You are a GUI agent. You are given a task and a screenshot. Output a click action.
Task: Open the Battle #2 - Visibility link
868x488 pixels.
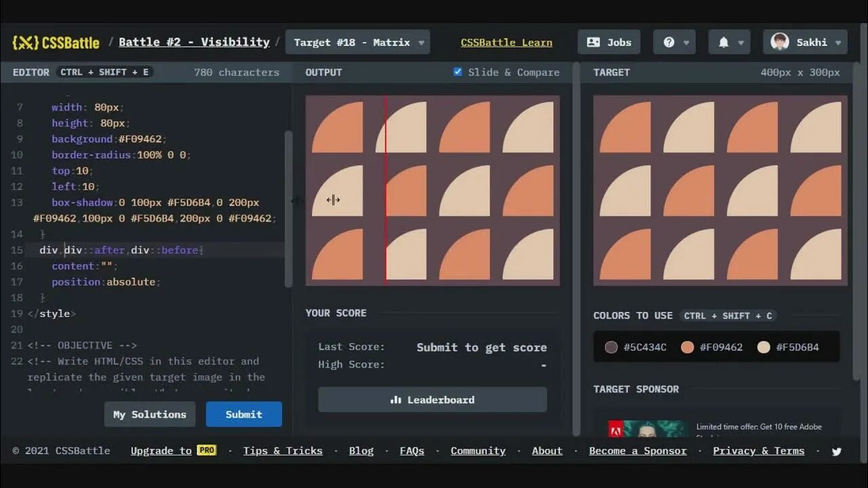coord(194,42)
